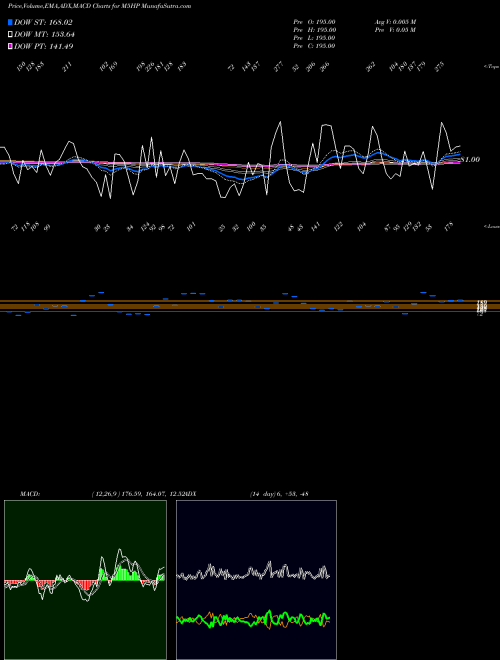Click the top value '277' above the chart
Screen dimensions: 500x660
(279, 67)
